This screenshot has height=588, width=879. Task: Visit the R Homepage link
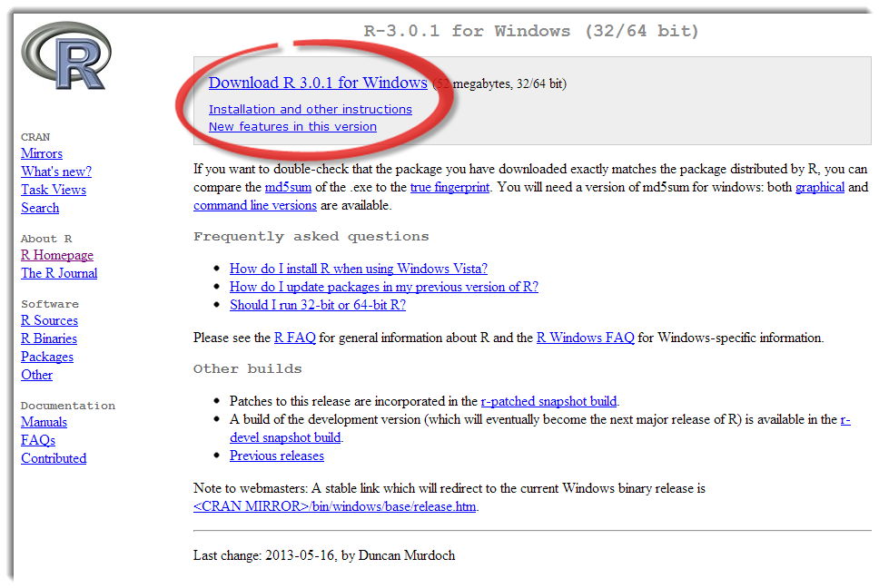[57, 255]
